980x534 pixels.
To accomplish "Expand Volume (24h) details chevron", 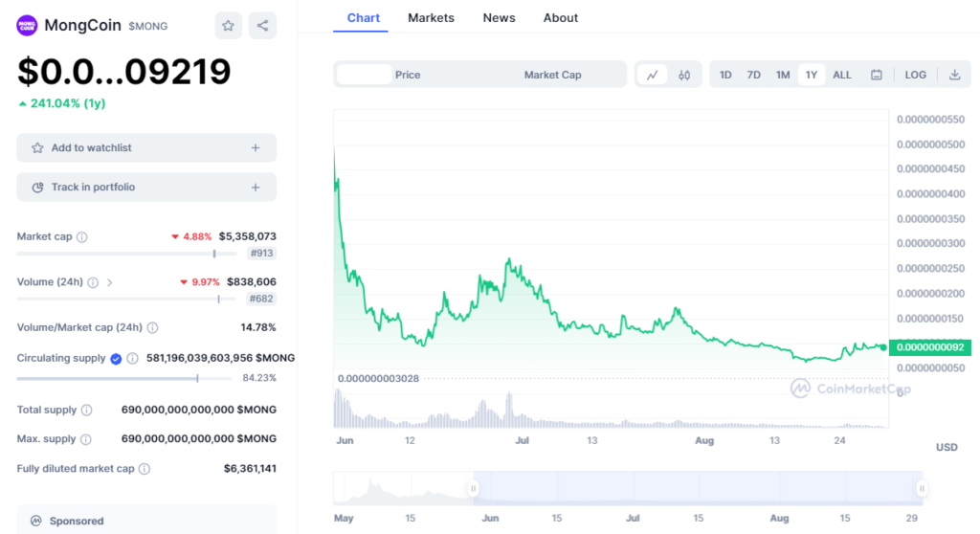I will pos(109,282).
